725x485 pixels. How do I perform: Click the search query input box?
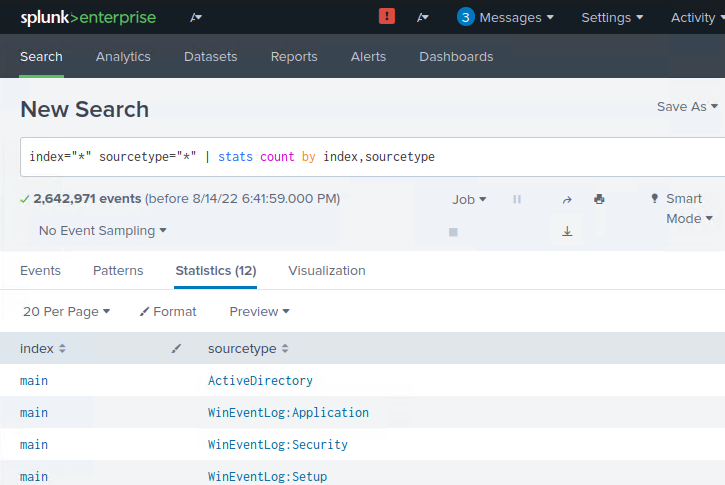click(373, 157)
